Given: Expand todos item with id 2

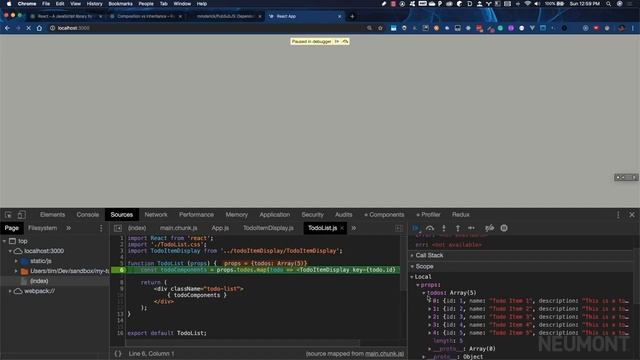Looking at the screenshot, I should click(x=430, y=309).
